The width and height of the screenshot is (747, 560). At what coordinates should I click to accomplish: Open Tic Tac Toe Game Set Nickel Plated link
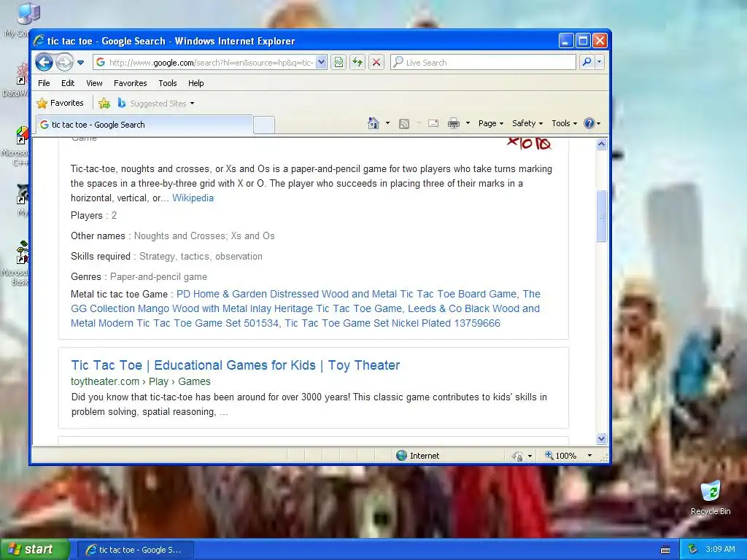392,323
